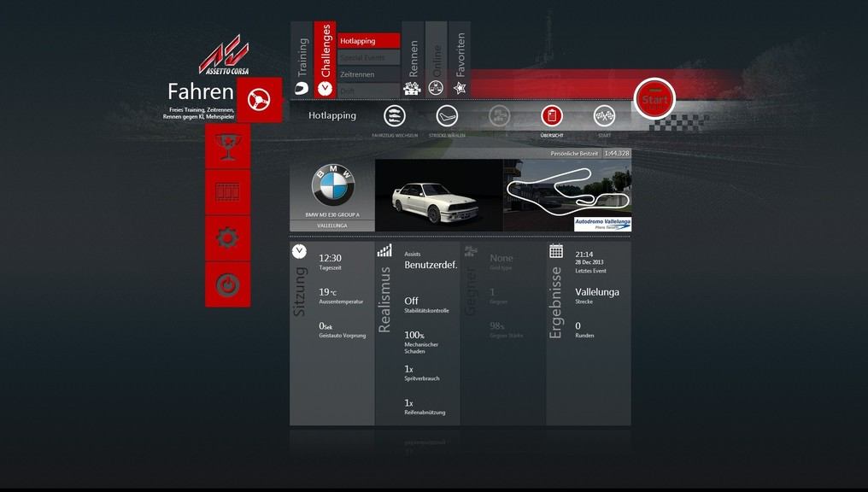Screen dimensions: 868x492
Task: Switch to the Rennen tab
Action: (x=413, y=60)
